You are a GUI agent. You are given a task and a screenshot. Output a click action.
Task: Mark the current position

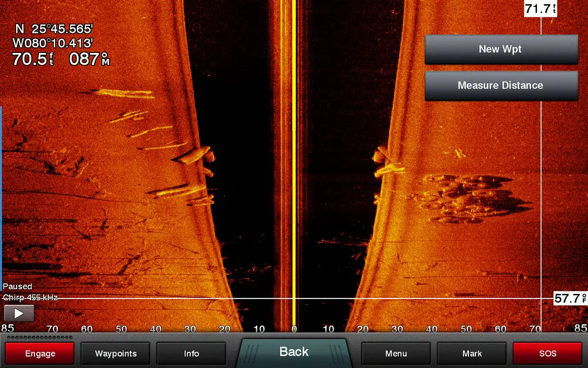click(472, 354)
